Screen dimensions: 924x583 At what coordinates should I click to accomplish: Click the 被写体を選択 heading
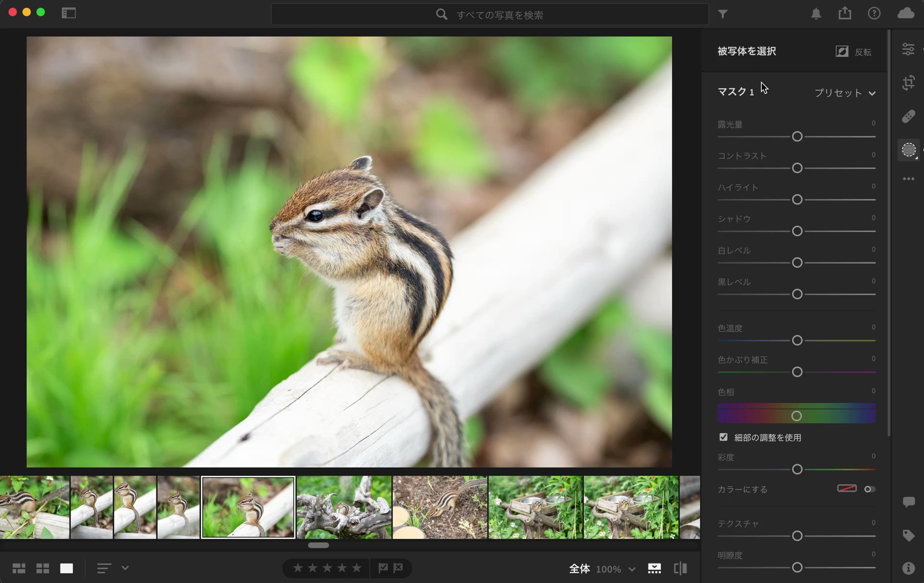click(747, 51)
